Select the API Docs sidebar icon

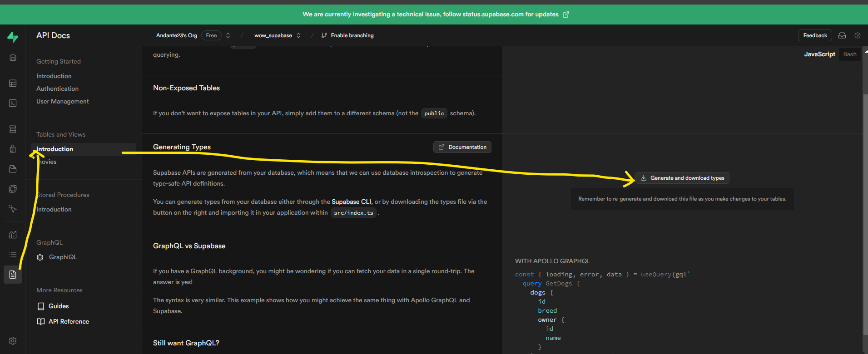pyautogui.click(x=13, y=275)
